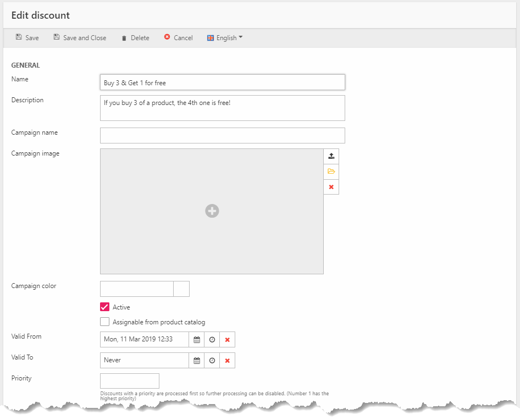
Task: Open the Campaign color swatch picker
Action: point(181,289)
